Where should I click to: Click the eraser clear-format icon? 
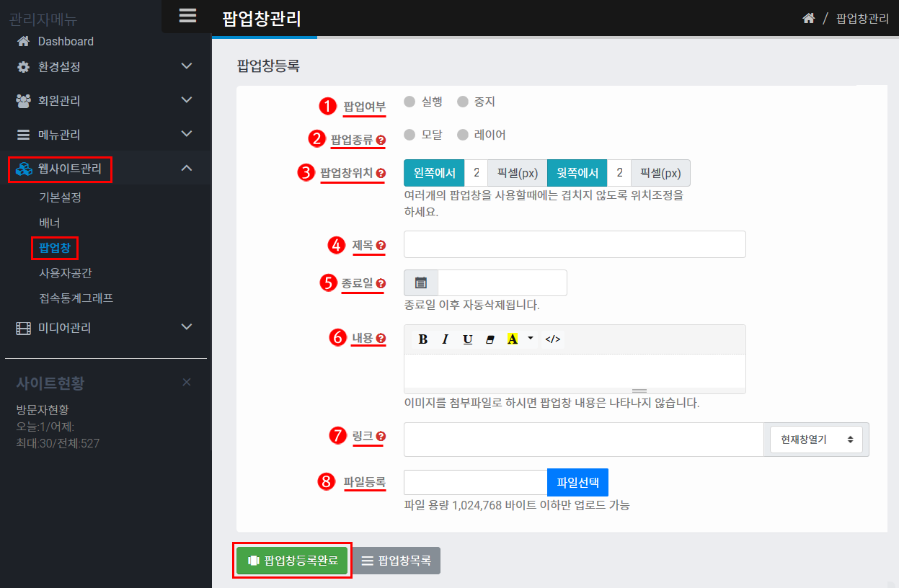point(490,339)
